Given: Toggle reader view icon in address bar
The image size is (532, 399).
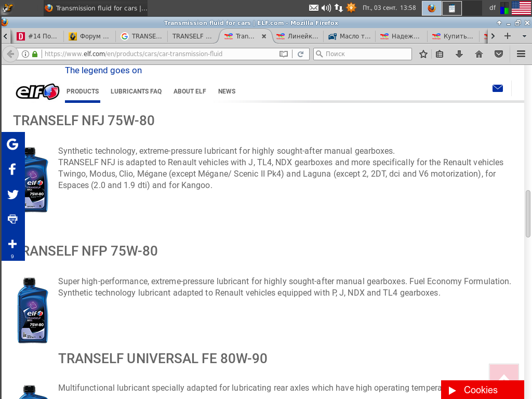Looking at the screenshot, I should pos(283,54).
